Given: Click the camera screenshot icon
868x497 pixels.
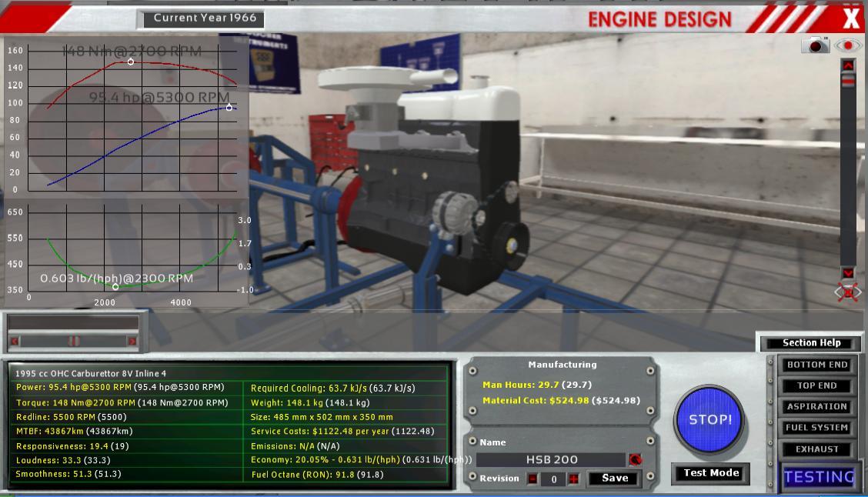Looking at the screenshot, I should pos(815,45).
